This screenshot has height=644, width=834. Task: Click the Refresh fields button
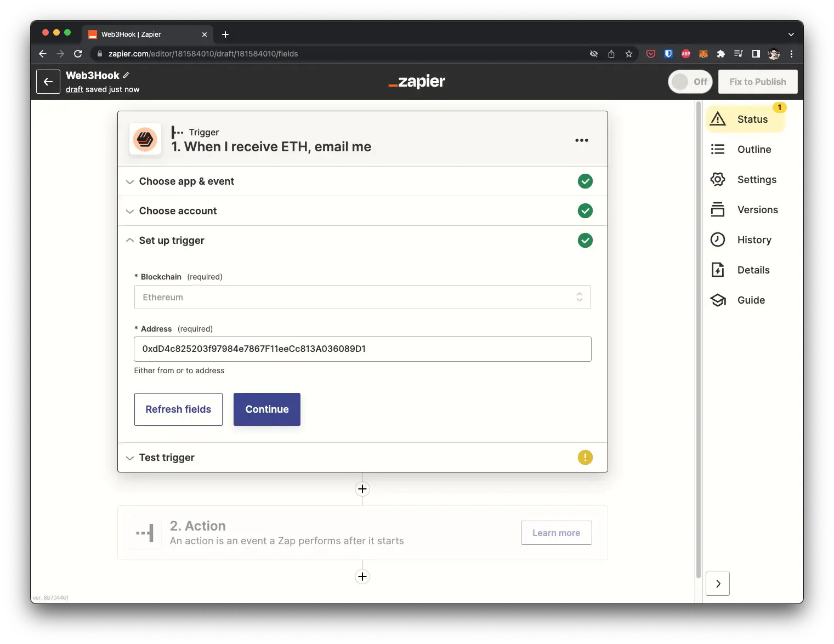178,409
